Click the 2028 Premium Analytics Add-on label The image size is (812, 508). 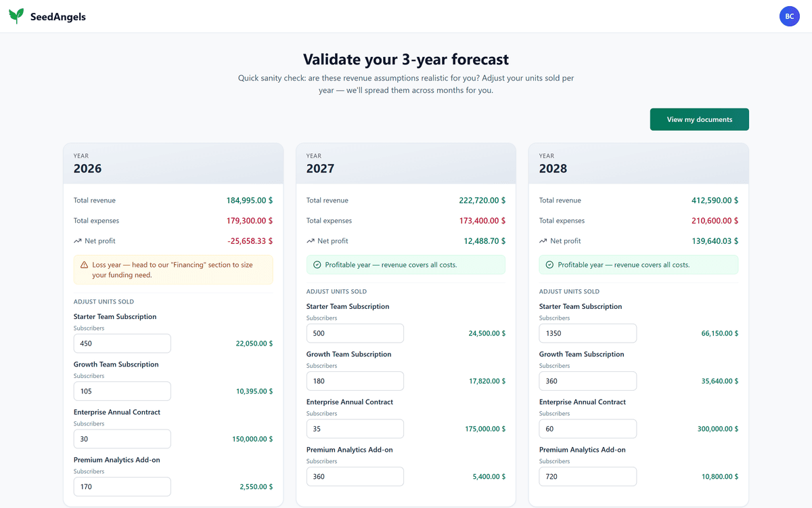(x=583, y=450)
